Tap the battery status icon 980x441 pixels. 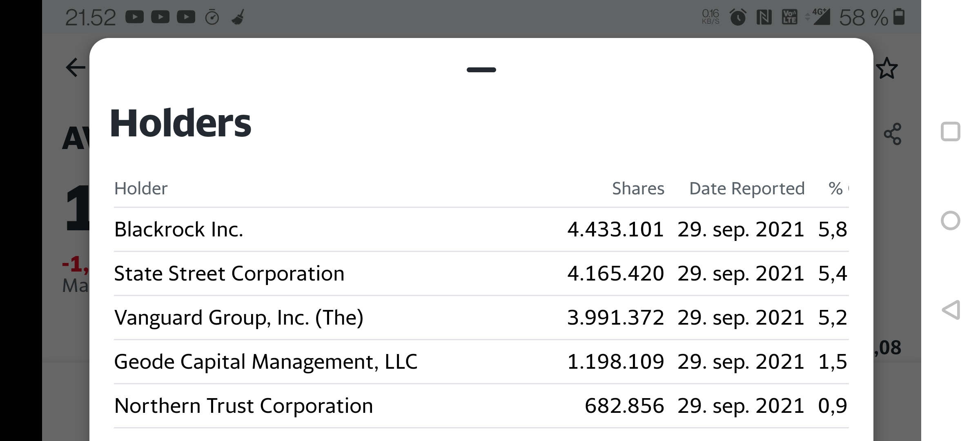(x=899, y=17)
